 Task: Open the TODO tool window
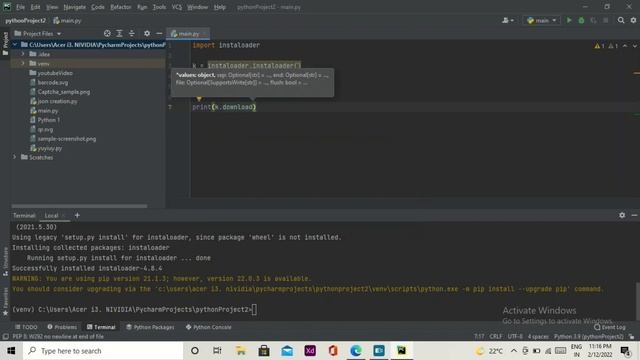[26, 327]
